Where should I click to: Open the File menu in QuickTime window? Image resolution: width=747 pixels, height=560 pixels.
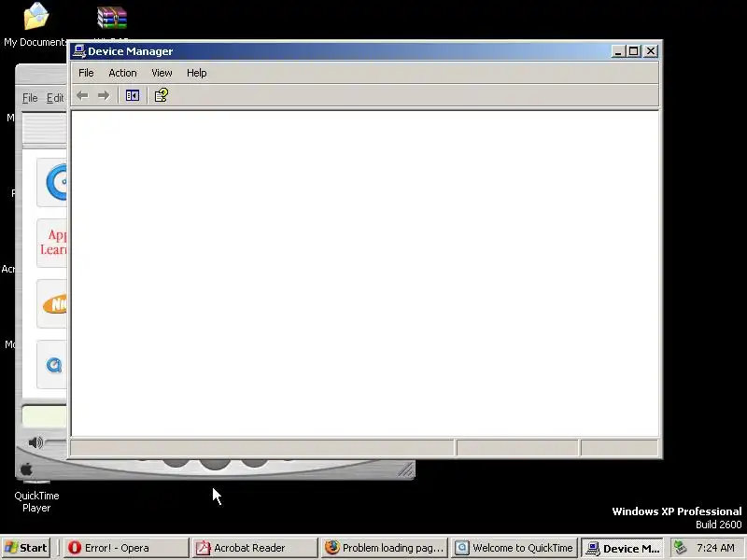tap(30, 98)
